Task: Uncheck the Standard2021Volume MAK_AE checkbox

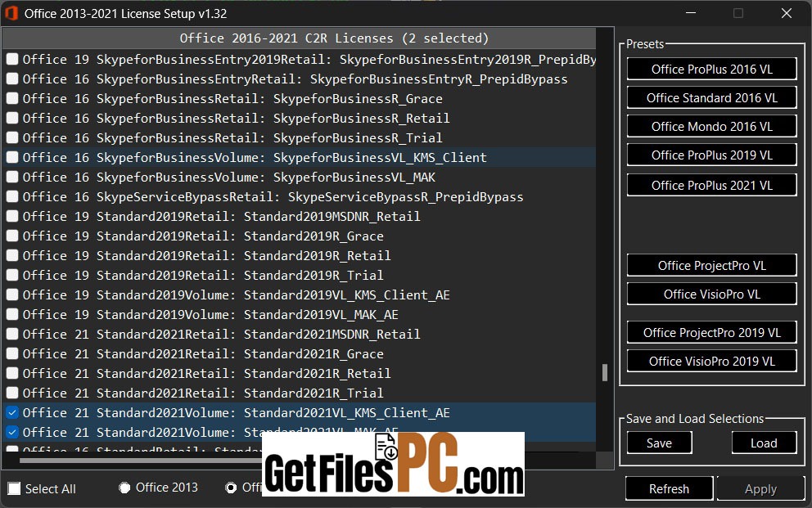Action: coord(12,432)
